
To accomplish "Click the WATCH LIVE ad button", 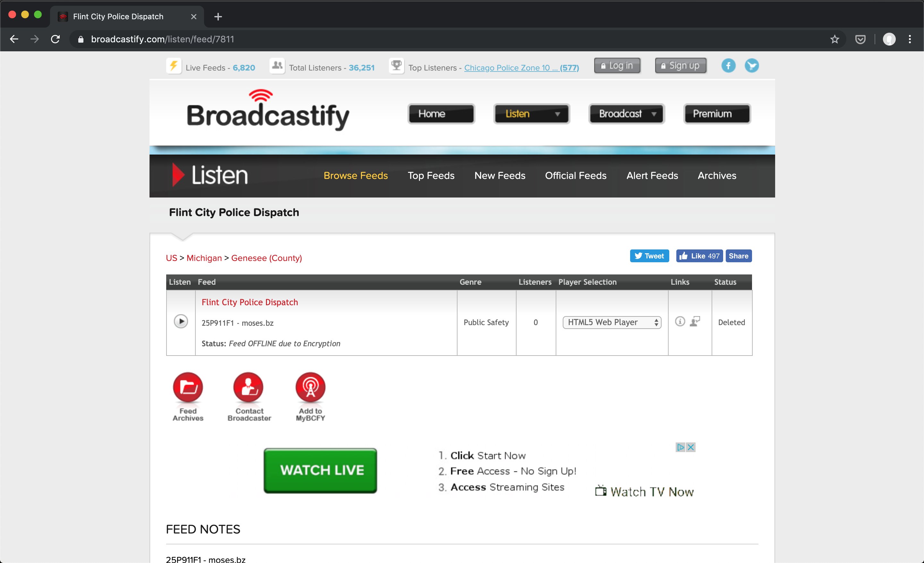I will (x=320, y=470).
